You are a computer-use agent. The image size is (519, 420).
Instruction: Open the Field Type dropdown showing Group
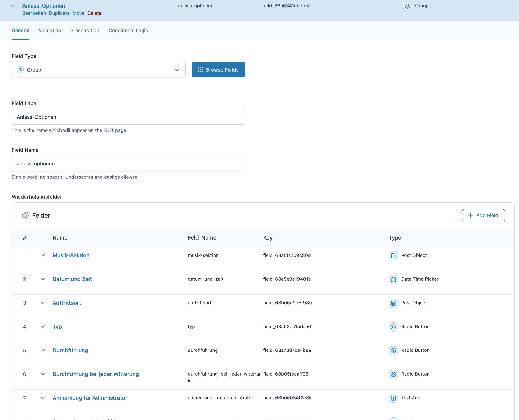99,70
